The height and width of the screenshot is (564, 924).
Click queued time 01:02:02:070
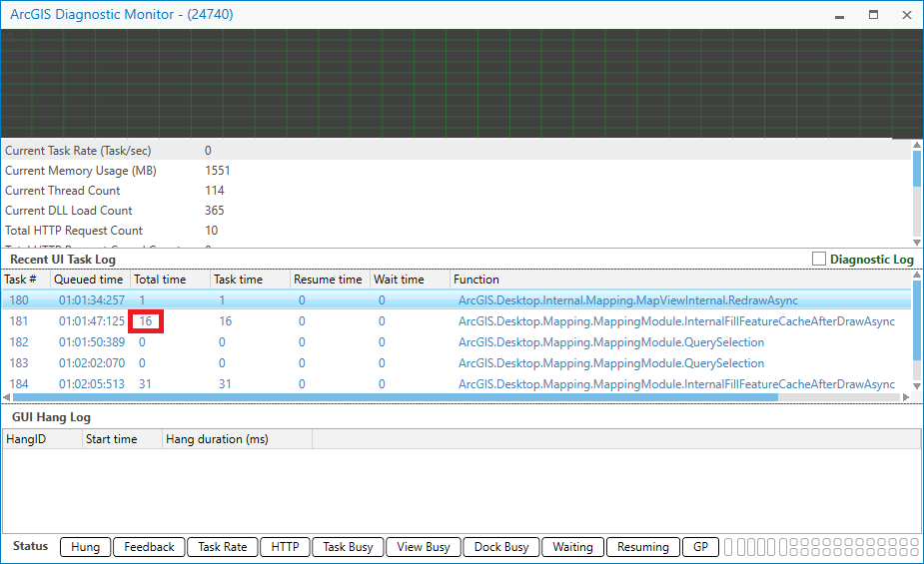coord(92,363)
